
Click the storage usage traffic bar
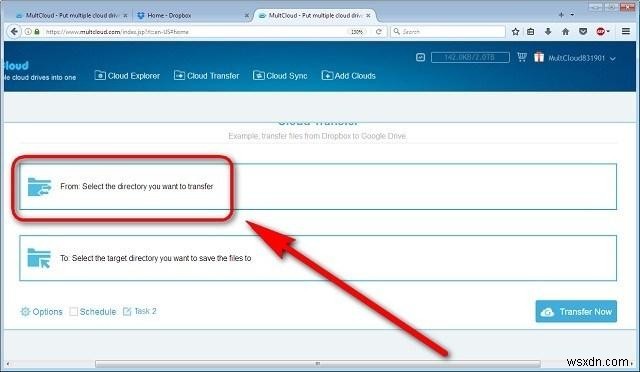tap(470, 57)
